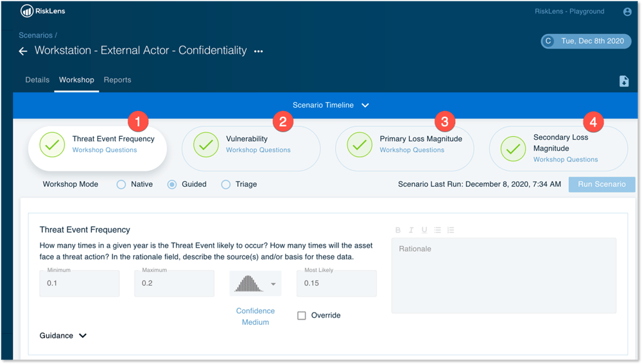Click the Threat Event Frequency section heading
This screenshot has height=364, width=642.
(x=85, y=230)
